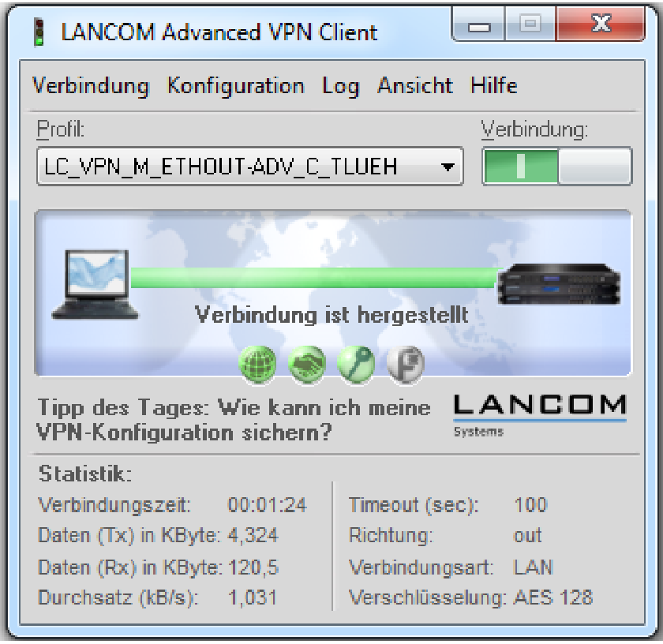The width and height of the screenshot is (663, 644).
Task: Click the green key encryption icon
Action: (x=356, y=365)
